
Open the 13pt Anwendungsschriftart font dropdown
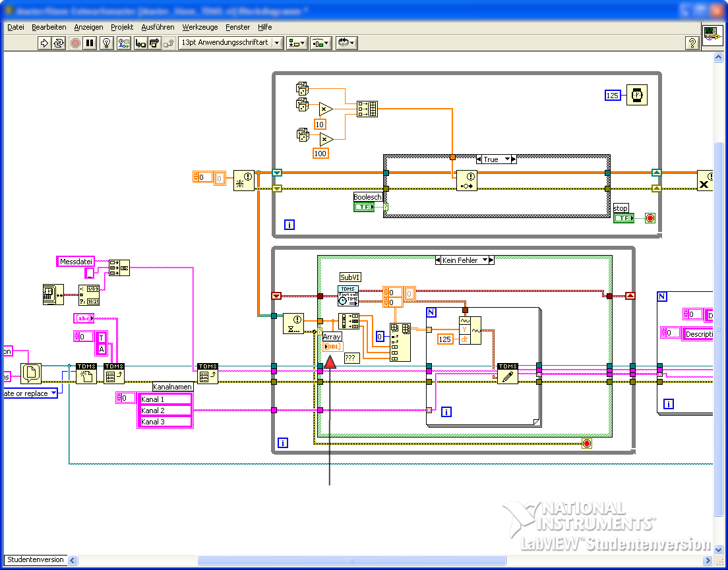(231, 43)
